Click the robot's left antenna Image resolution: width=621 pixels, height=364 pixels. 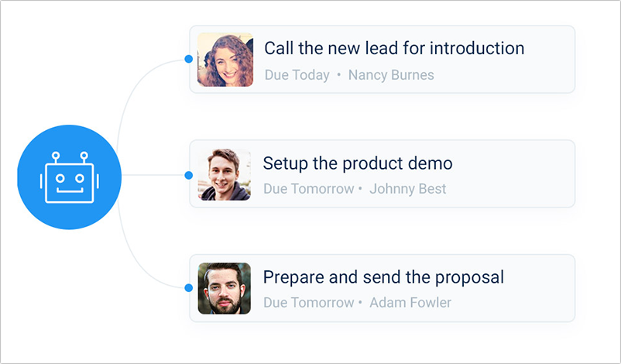(56, 157)
